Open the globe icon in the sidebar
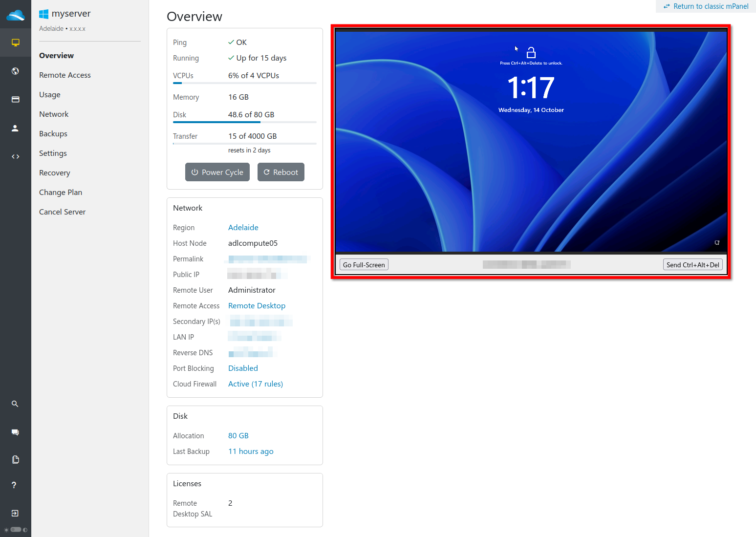 (15, 71)
